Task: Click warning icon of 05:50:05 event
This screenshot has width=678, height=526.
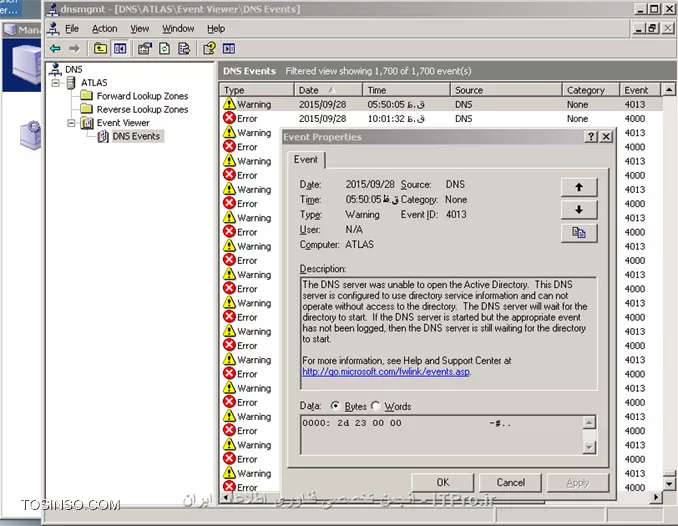Action: pyautogui.click(x=229, y=104)
